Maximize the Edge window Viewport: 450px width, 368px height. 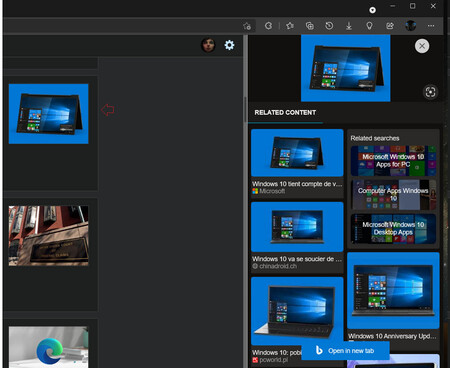point(413,6)
